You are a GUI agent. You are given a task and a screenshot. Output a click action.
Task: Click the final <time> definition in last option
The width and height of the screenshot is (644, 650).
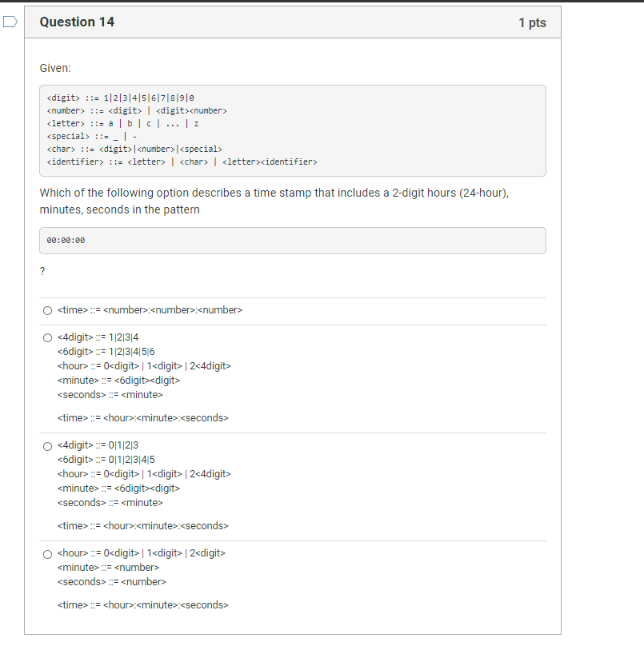[143, 604]
